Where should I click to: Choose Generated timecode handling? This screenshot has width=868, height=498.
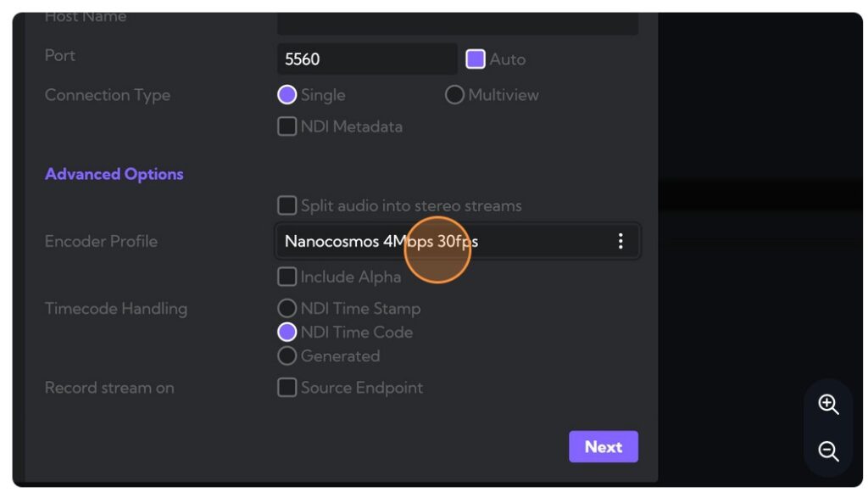tap(287, 355)
